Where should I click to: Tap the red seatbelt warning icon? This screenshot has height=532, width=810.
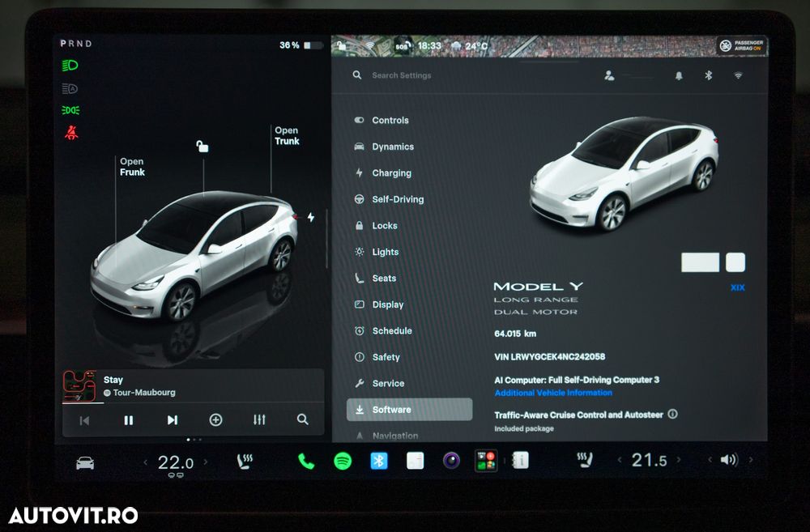(71, 133)
